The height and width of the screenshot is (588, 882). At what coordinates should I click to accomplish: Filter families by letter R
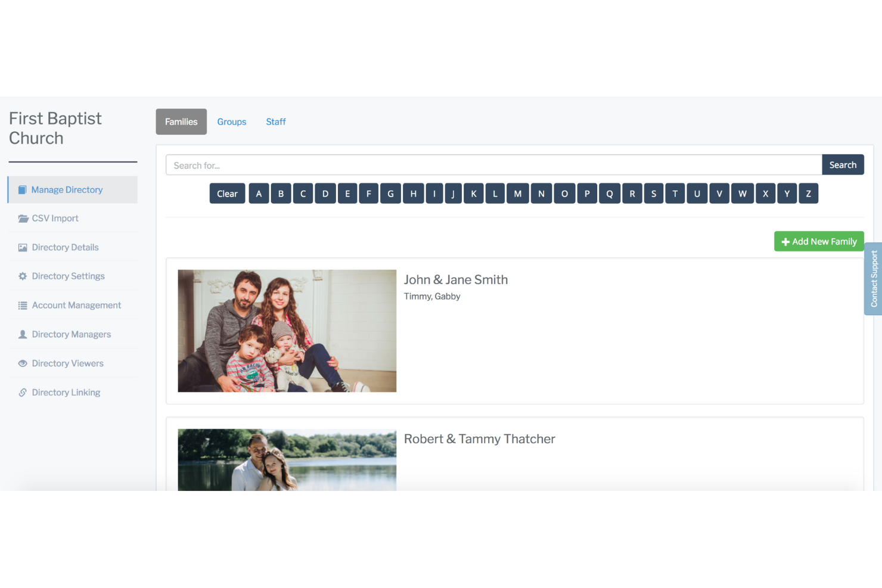(632, 194)
